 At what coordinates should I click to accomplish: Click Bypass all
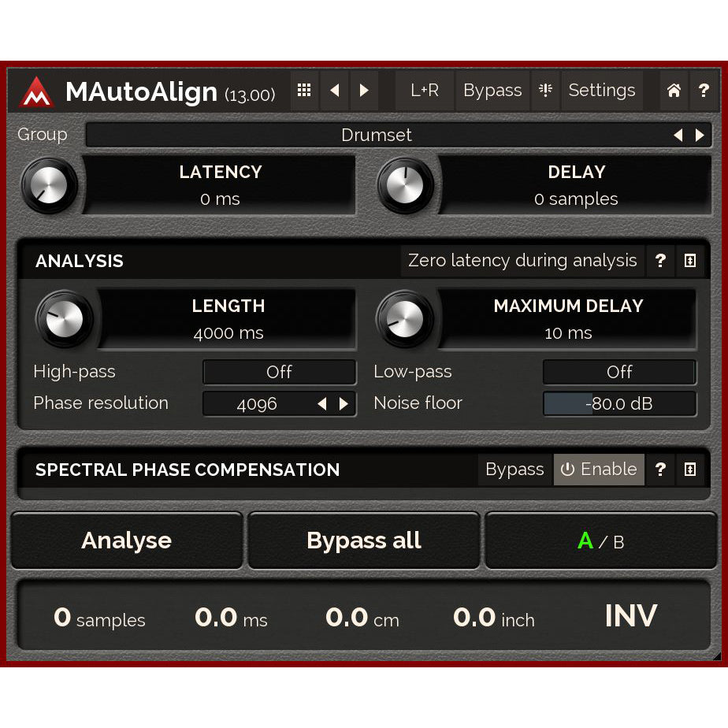click(363, 540)
